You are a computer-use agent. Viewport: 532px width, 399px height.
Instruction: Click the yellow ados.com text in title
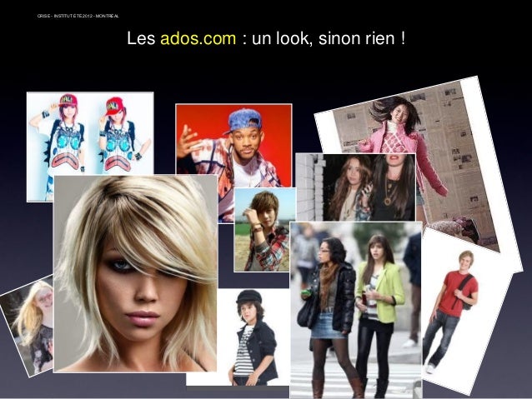click(198, 38)
